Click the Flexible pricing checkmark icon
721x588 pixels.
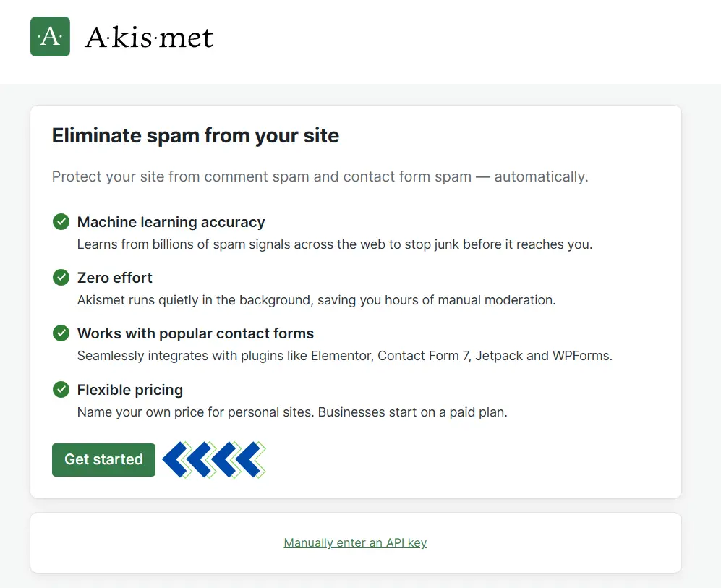(x=61, y=390)
